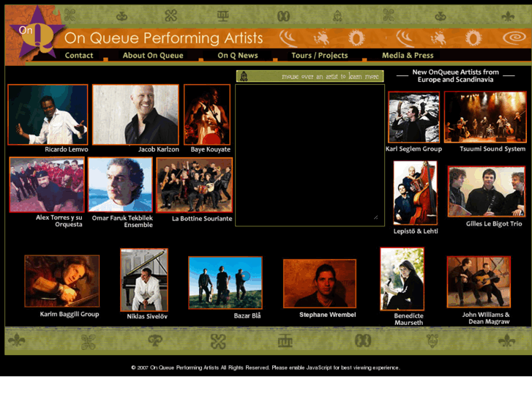
Task: Click La Bottine Souriante name label
Action: 202,219
